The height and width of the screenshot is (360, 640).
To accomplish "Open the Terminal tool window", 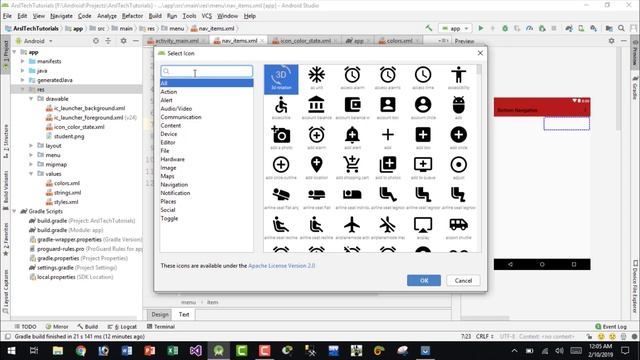I will point(161,327).
